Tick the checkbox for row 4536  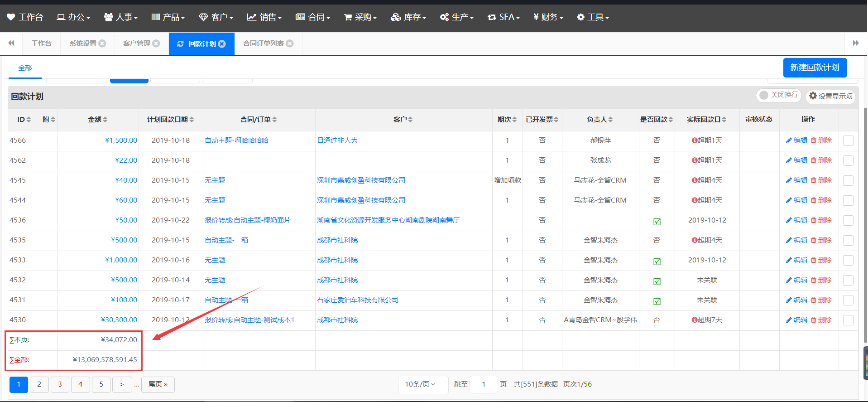point(849,221)
